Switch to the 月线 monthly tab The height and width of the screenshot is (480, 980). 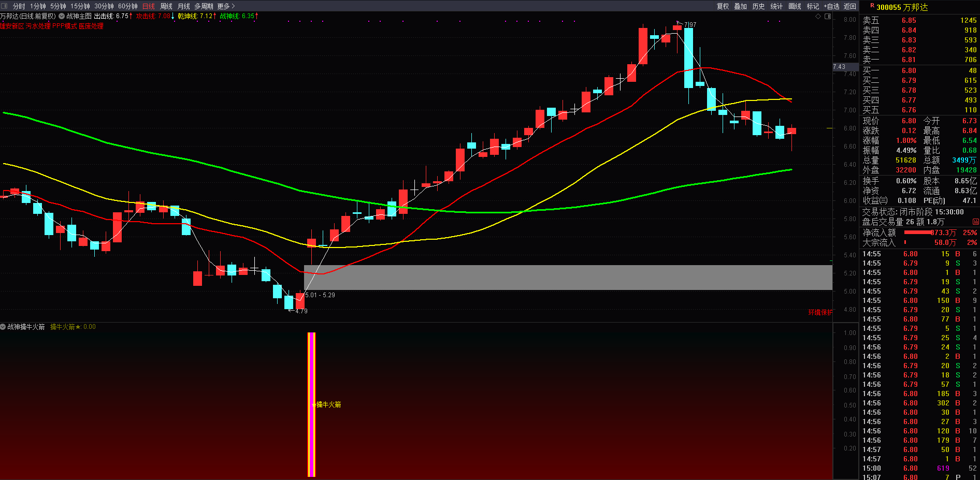pos(184,6)
